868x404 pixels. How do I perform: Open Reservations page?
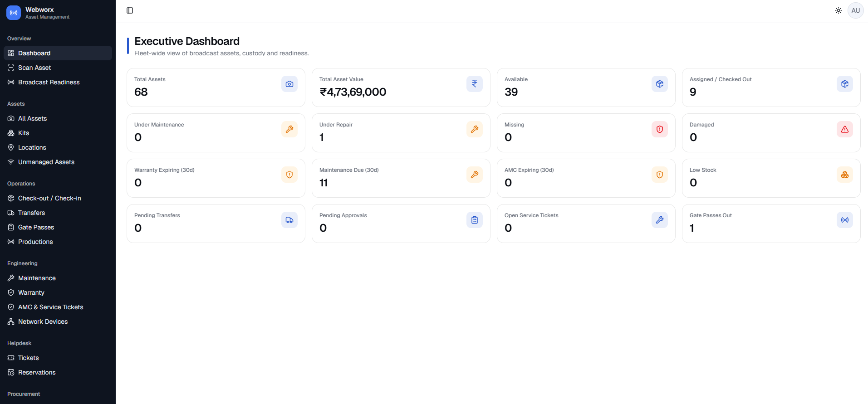tap(58, 372)
